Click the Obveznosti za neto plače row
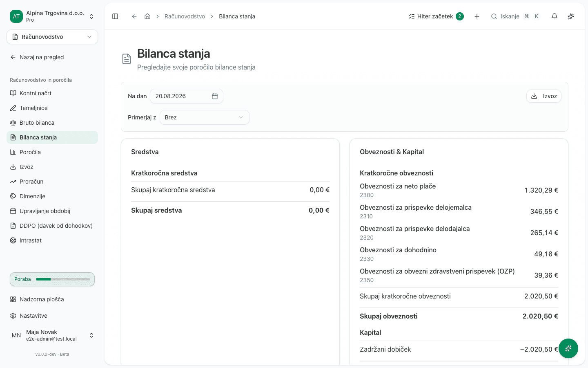This screenshot has height=368, width=588. point(459,190)
